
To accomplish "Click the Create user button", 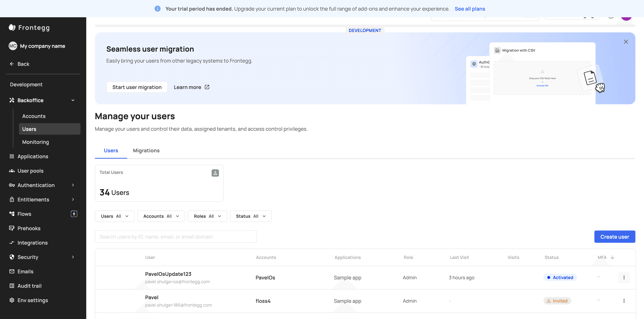I will [615, 237].
